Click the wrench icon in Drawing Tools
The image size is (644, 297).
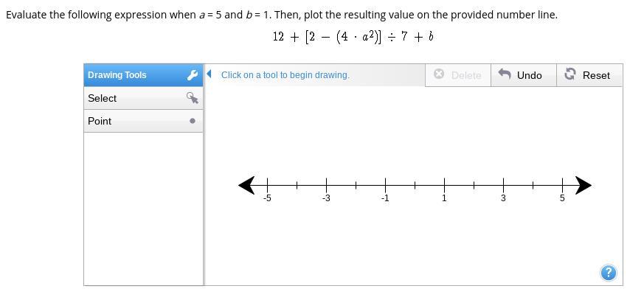[x=193, y=75]
